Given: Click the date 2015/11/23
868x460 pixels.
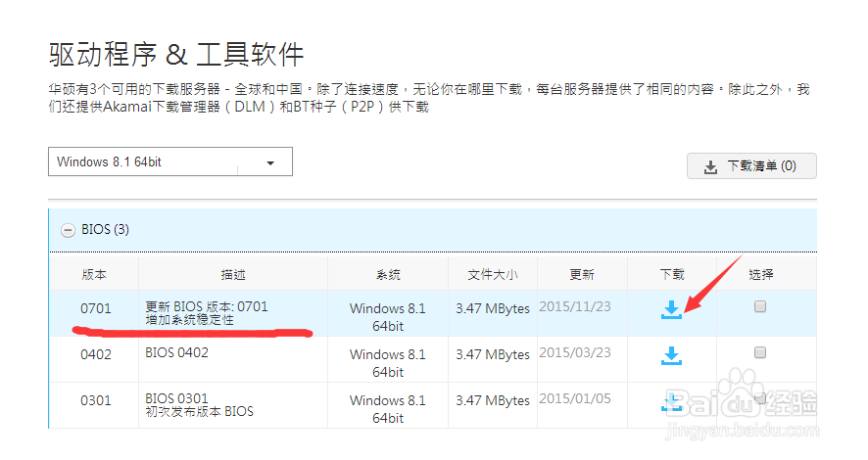Looking at the screenshot, I should coord(575,307).
